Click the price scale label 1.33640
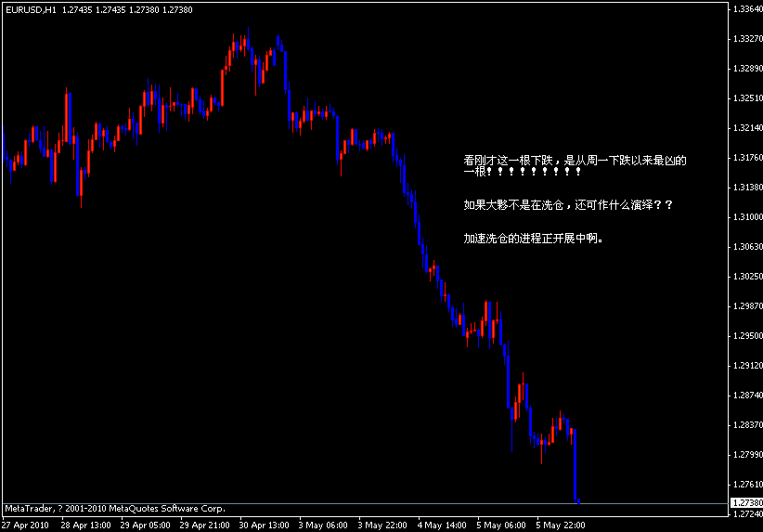Viewport: 763px width, 532px height. [x=747, y=8]
